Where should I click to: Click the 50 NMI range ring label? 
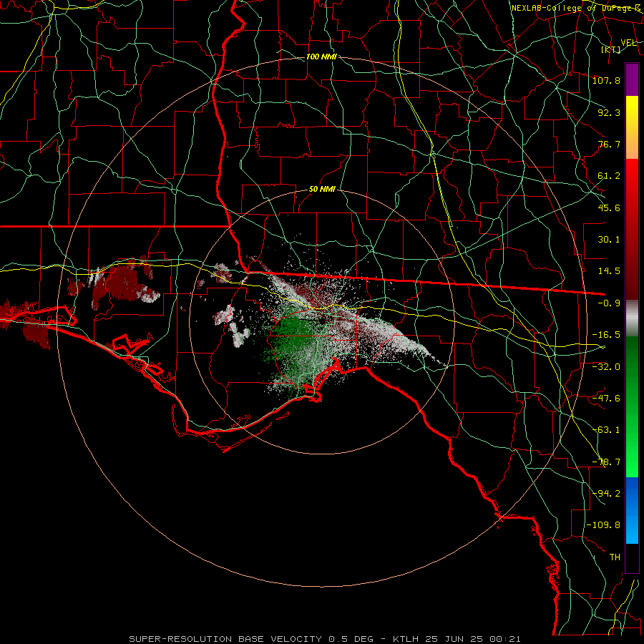[x=322, y=190]
